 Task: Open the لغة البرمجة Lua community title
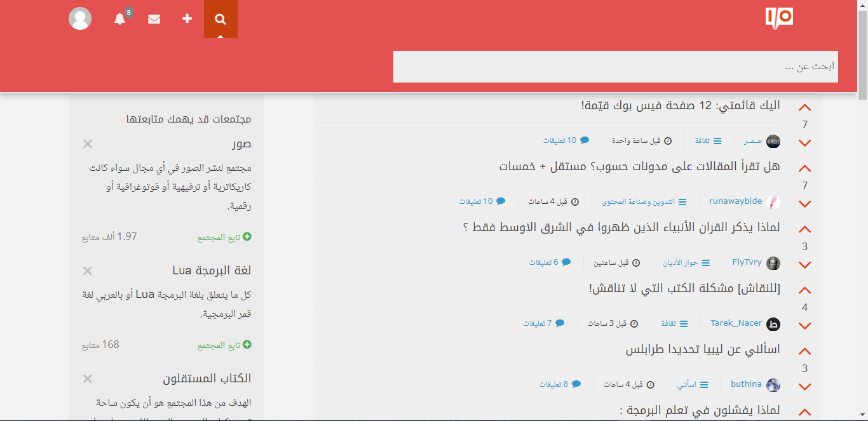pyautogui.click(x=212, y=271)
